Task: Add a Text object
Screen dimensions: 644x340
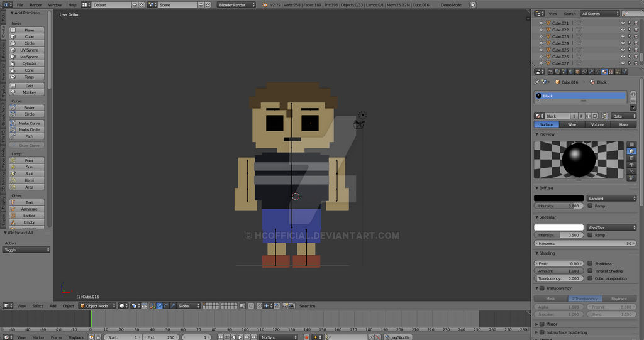Action: tap(26, 202)
